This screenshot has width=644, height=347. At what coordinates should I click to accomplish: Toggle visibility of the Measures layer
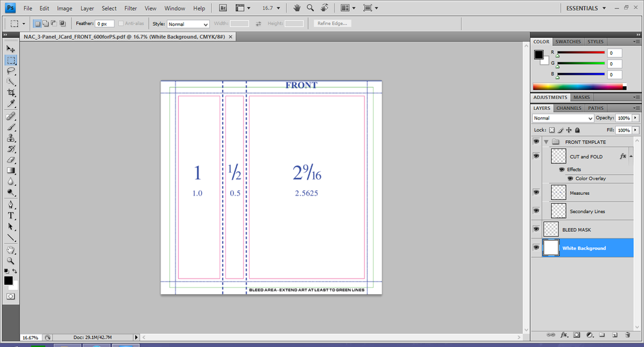tap(536, 192)
